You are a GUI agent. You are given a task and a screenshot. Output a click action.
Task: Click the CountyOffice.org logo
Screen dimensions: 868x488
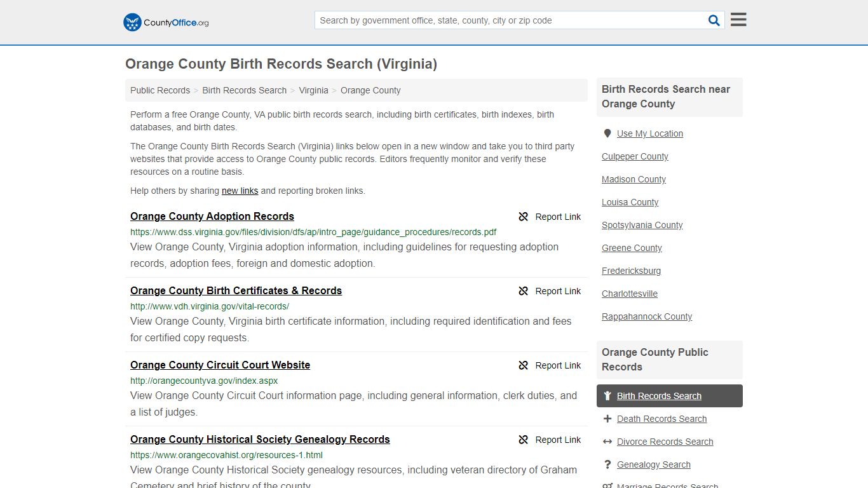point(166,22)
